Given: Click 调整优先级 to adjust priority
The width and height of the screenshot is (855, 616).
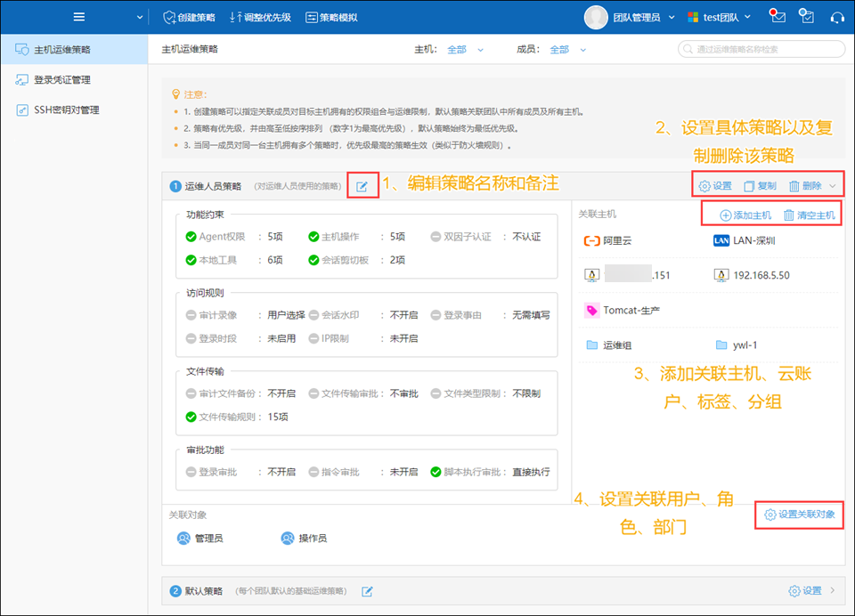Looking at the screenshot, I should pyautogui.click(x=260, y=17).
